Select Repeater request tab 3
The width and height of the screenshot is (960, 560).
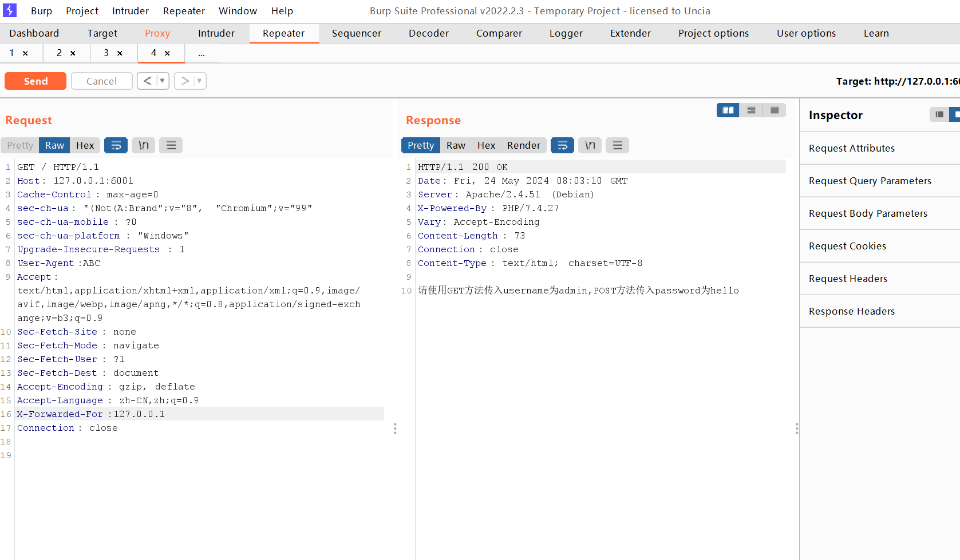pos(106,53)
